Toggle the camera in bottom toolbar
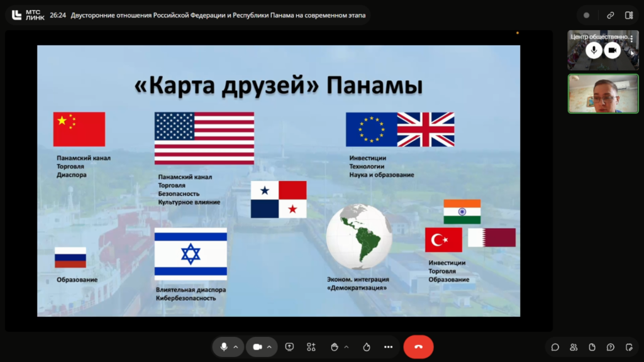 point(257,347)
